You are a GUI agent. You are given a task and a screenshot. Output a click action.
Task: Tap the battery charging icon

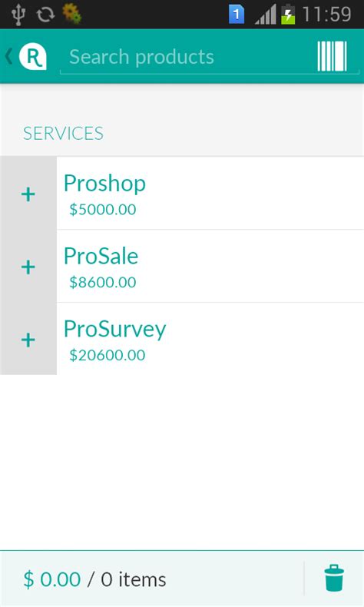[x=288, y=14]
